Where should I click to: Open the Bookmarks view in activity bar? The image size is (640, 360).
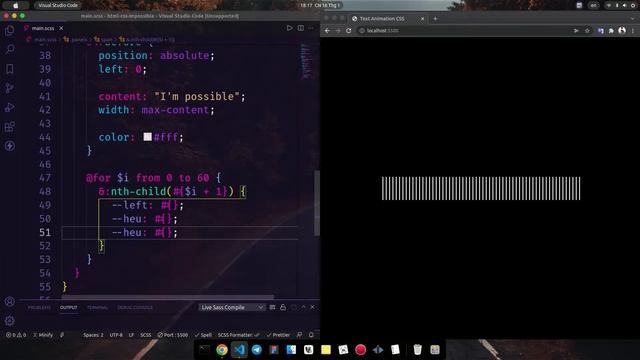point(9,69)
